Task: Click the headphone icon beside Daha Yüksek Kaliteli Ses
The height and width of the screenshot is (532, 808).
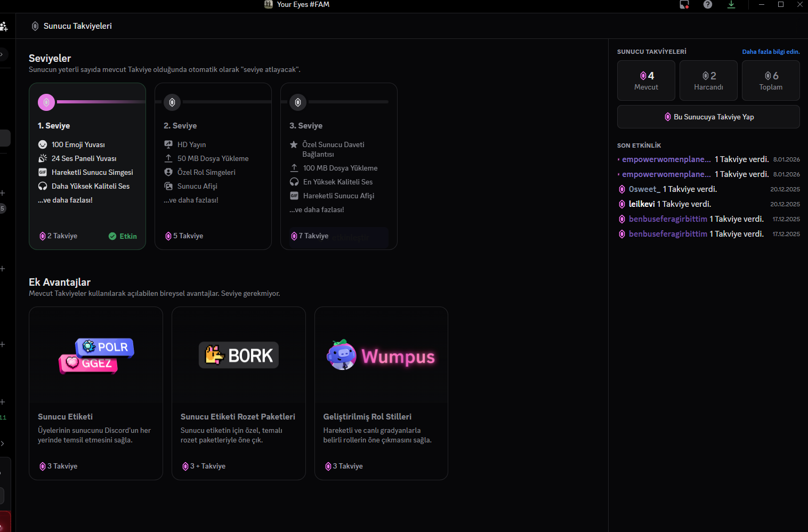Action: (43, 186)
